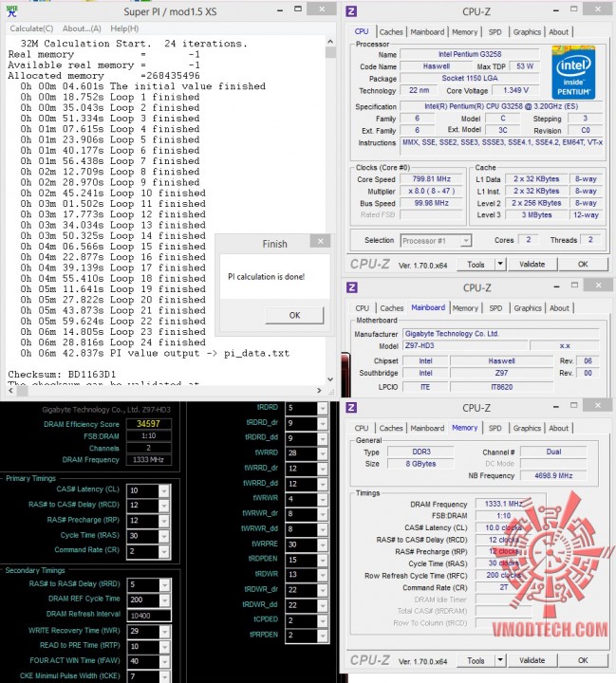The height and width of the screenshot is (683, 616).
Task: Open the tRDRD_dr timing dropdown
Action: (x=323, y=423)
